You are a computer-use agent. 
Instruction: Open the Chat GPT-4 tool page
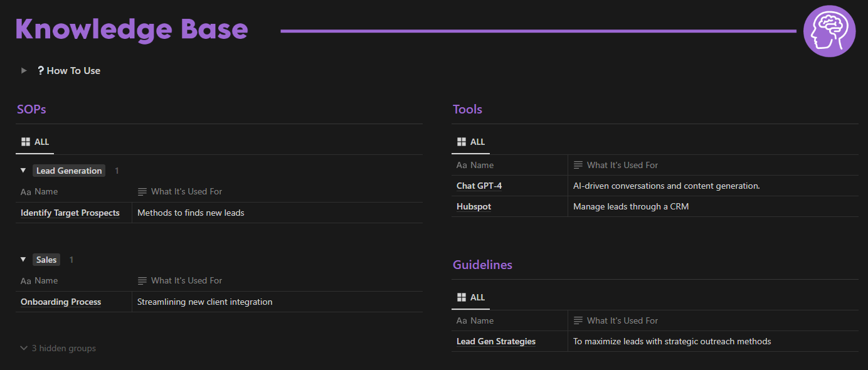[x=479, y=186]
